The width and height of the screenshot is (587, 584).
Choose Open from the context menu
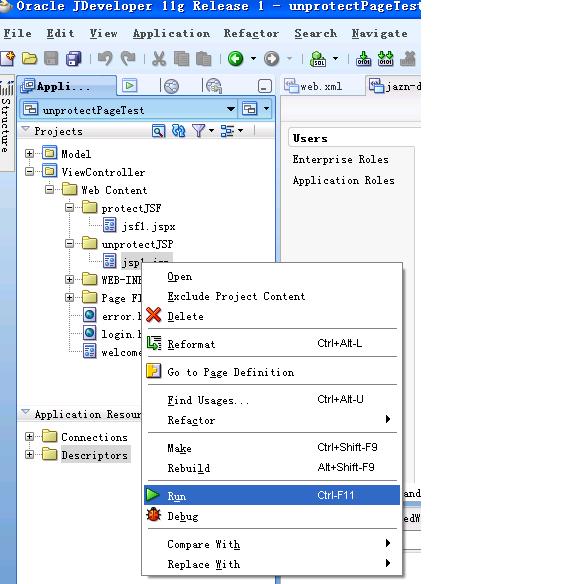[272, 277]
